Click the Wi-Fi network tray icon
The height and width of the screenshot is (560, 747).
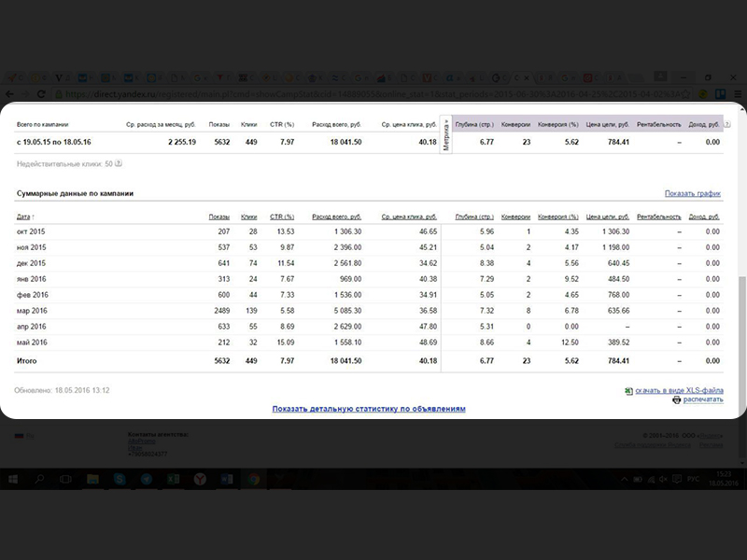coord(650,479)
